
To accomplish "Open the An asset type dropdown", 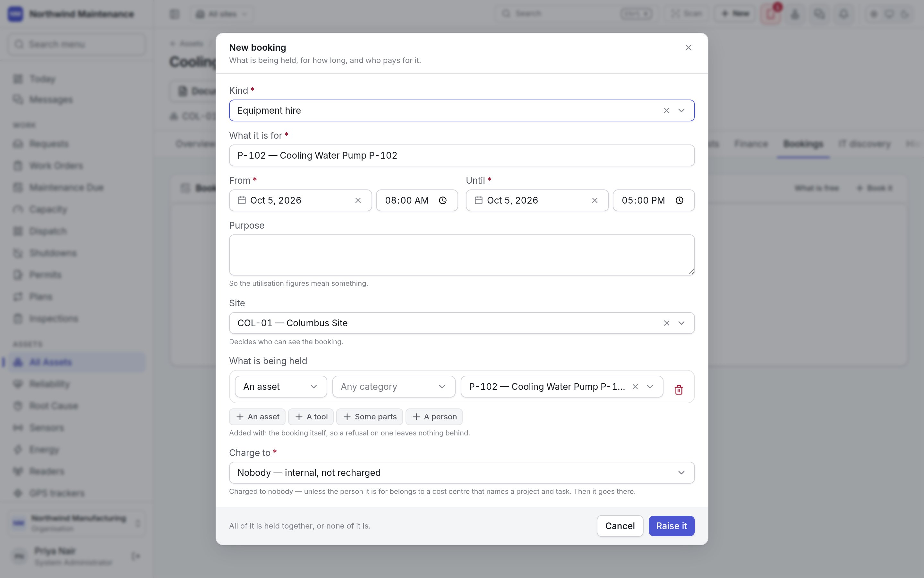I will pyautogui.click(x=281, y=387).
